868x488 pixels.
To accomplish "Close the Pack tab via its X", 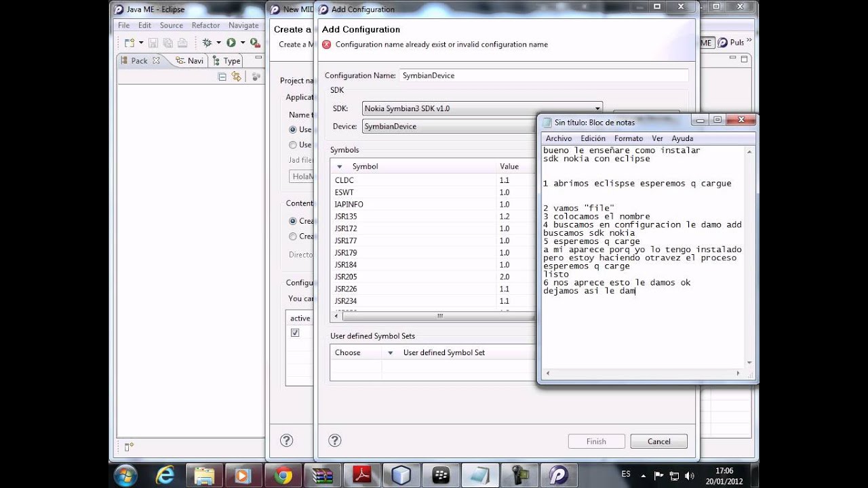I will 156,60.
